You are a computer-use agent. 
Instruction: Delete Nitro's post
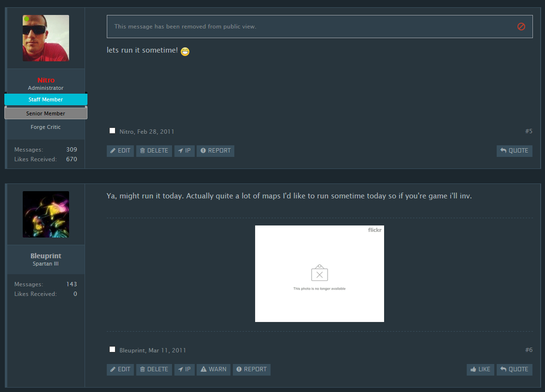(x=154, y=151)
